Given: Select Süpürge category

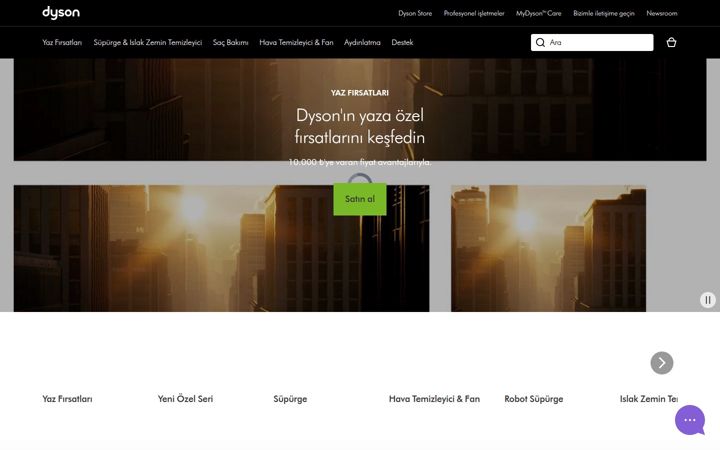Looking at the screenshot, I should click(290, 399).
